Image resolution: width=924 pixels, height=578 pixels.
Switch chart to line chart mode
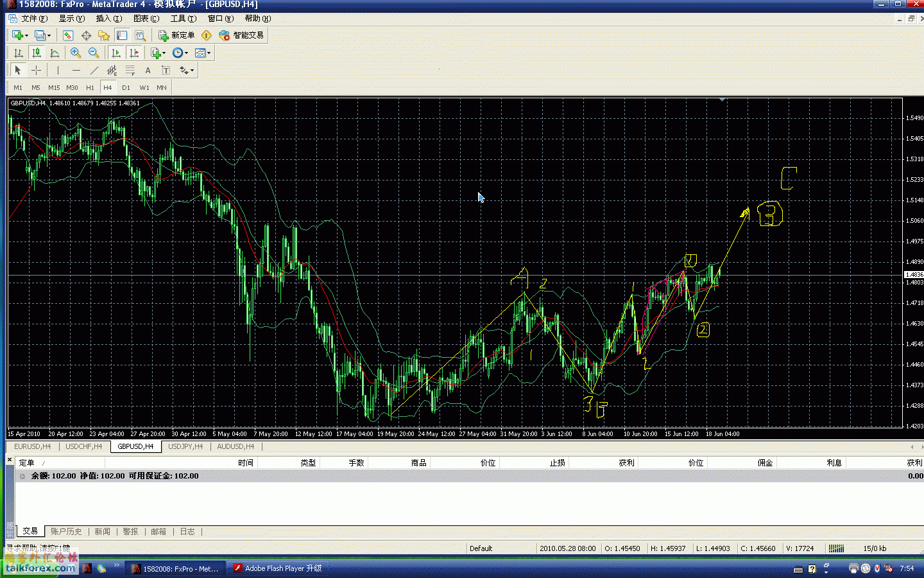pos(55,53)
